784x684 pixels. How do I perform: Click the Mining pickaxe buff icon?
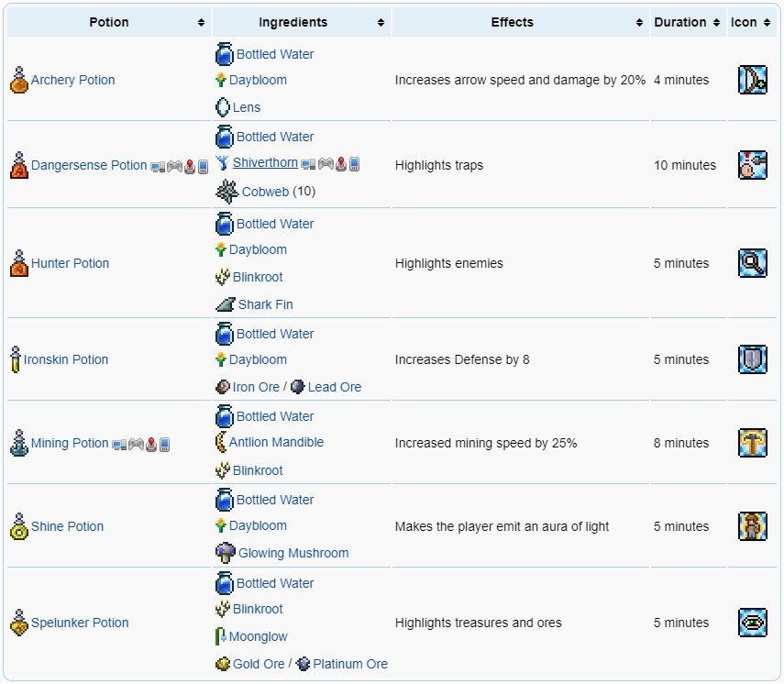click(x=752, y=443)
